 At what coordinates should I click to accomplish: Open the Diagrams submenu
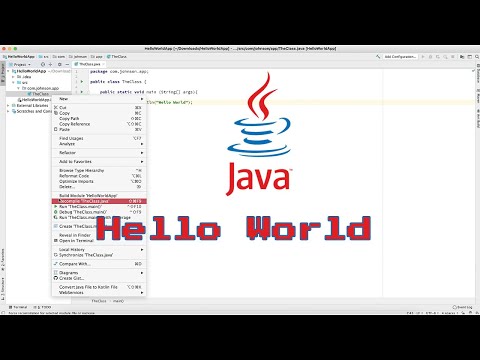tap(99, 273)
